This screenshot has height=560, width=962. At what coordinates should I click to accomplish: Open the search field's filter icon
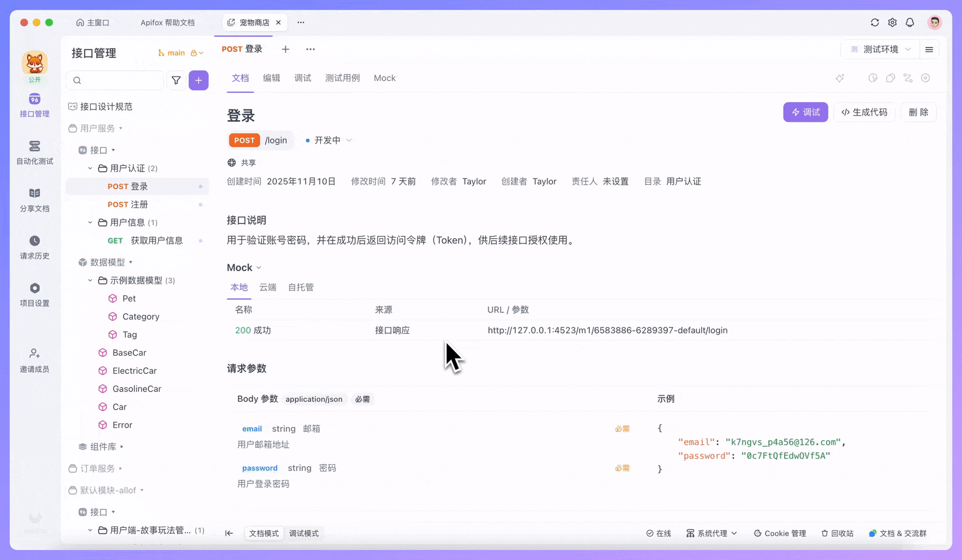[176, 80]
